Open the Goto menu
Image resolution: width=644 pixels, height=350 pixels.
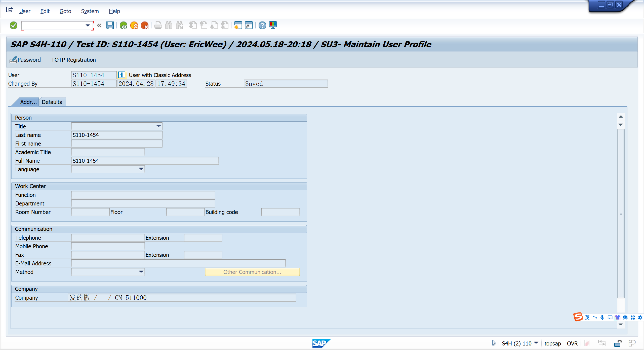point(65,11)
